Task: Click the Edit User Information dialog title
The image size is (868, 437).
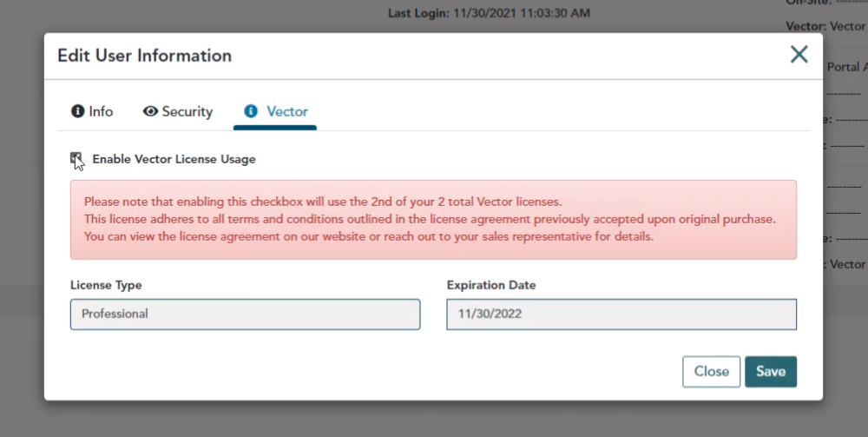Action: [144, 56]
